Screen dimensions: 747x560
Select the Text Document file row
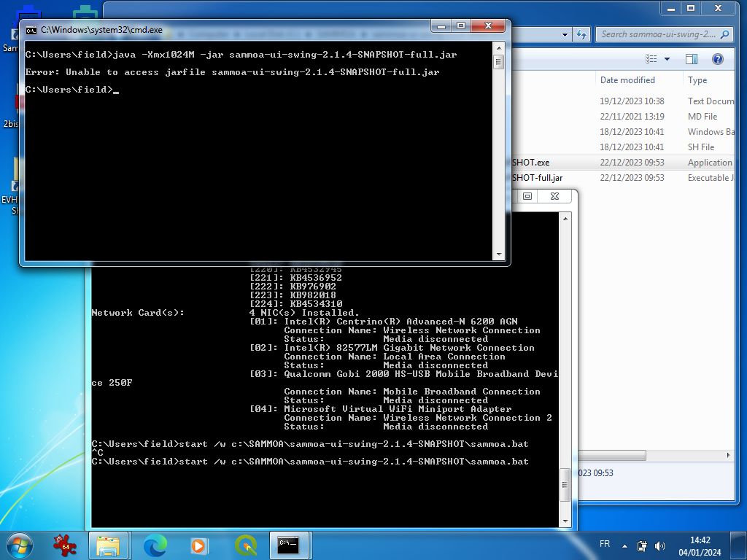(623, 101)
